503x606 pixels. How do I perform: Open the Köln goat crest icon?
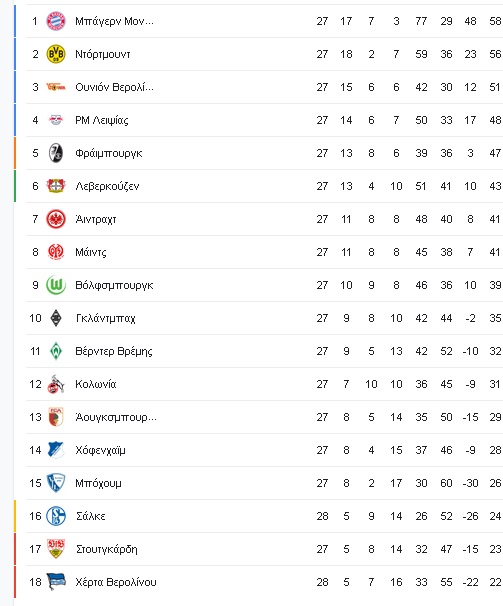56,384
